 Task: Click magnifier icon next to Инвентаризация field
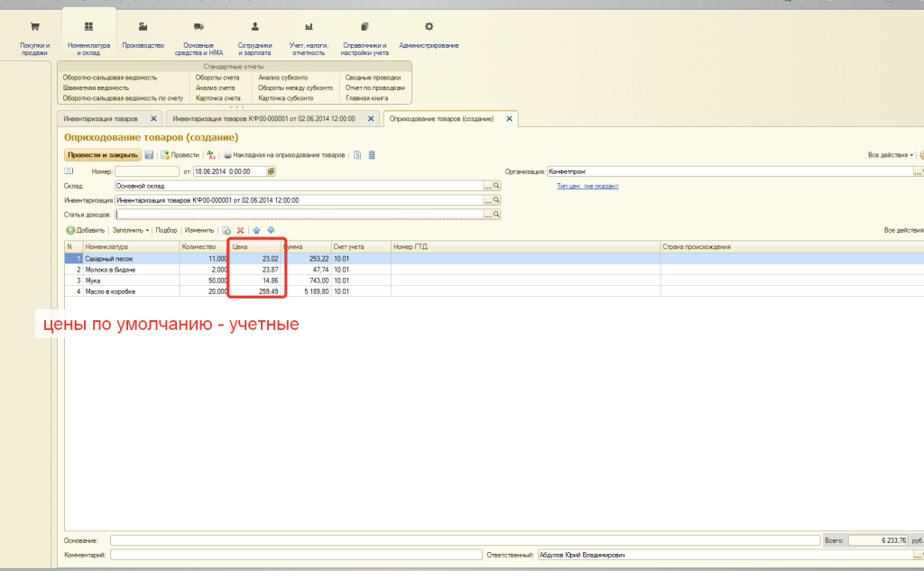coord(497,199)
